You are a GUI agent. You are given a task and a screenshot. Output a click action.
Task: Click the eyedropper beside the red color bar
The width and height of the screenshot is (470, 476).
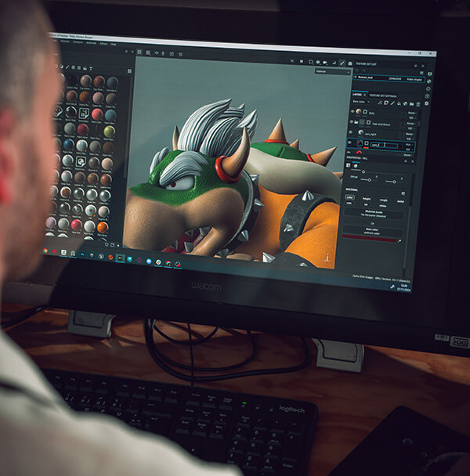(399, 241)
